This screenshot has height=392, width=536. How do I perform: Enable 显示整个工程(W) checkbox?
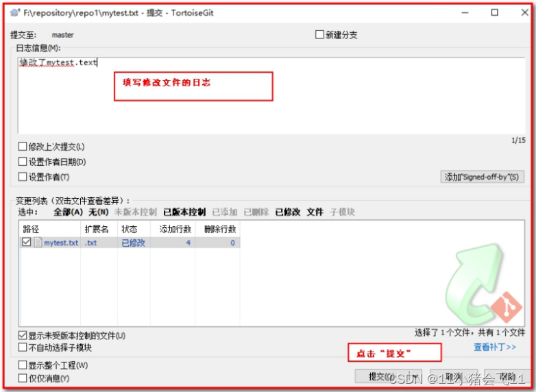23,365
